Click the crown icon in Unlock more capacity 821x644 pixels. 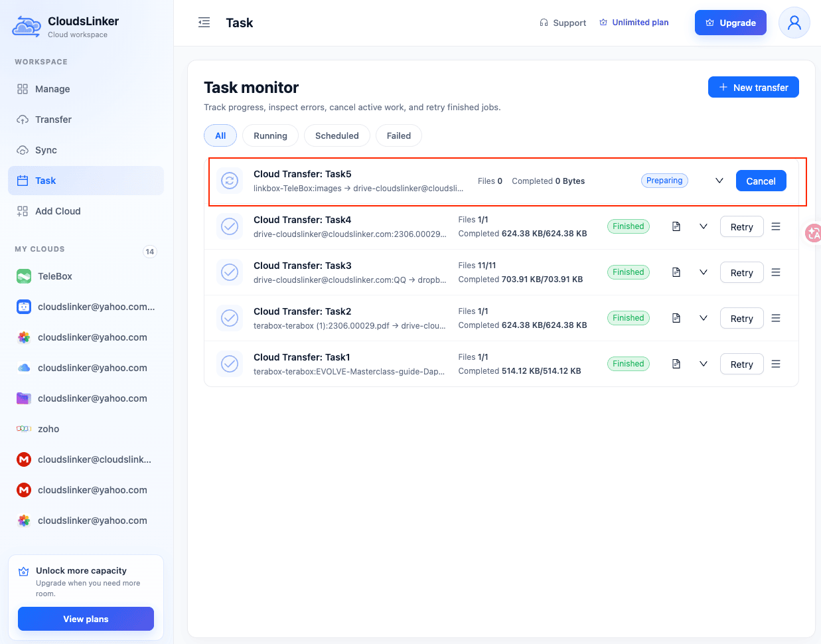pos(24,572)
